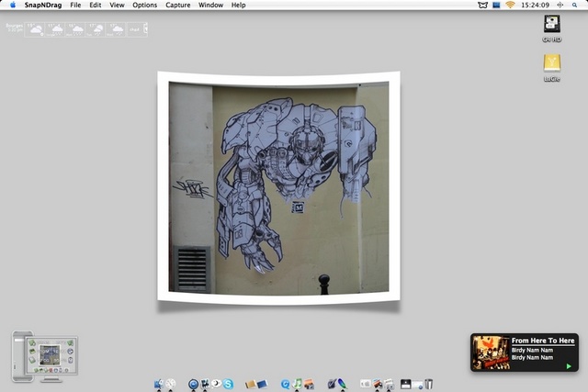
Task: Open the black-and-white window icon in the Dock
Action: click(x=406, y=384)
